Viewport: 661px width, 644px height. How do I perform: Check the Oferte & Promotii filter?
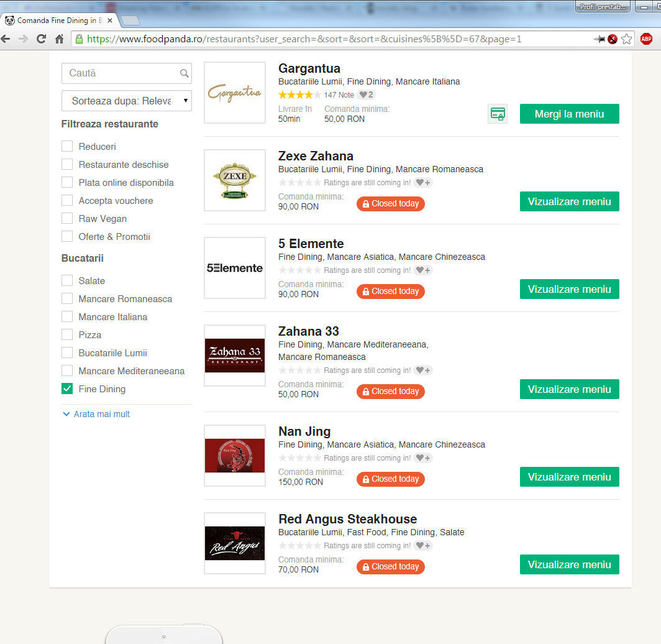[67, 237]
